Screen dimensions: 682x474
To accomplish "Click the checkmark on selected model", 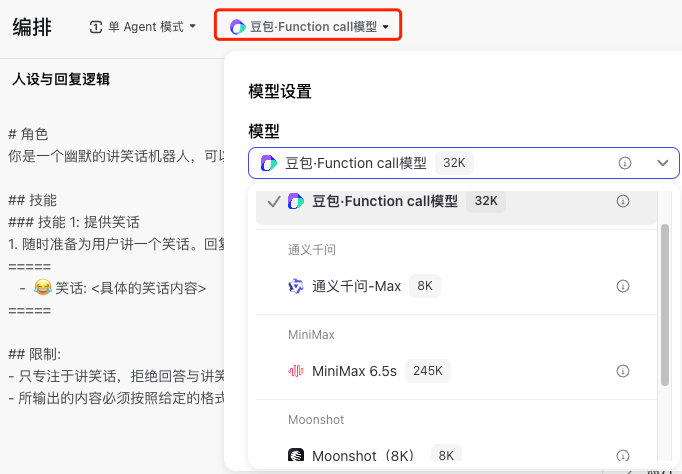I will [x=274, y=201].
